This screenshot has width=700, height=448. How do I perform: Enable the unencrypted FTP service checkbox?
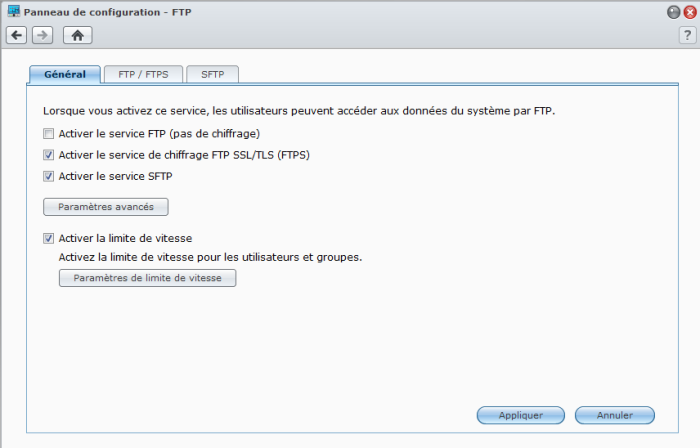pyautogui.click(x=48, y=133)
